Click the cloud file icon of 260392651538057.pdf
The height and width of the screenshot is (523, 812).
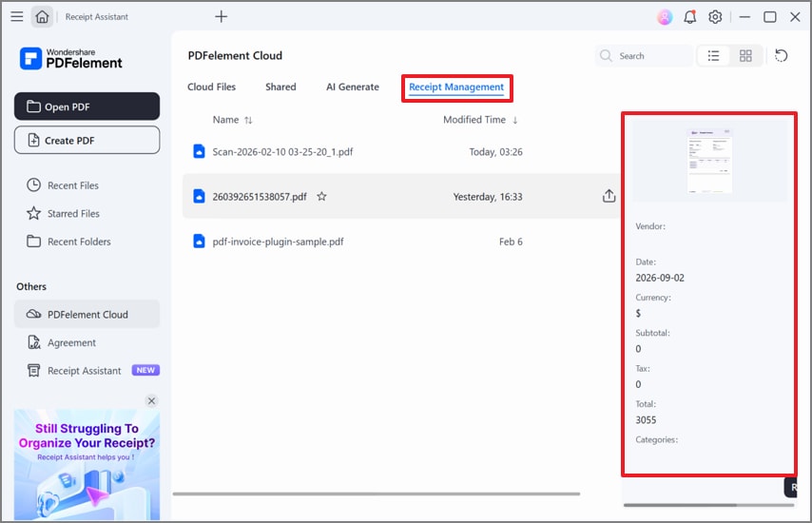(199, 196)
